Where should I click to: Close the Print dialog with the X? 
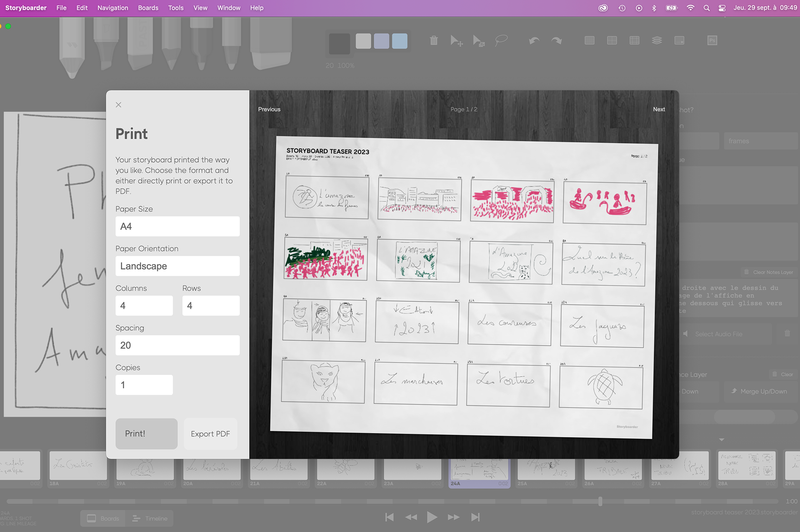click(x=118, y=105)
